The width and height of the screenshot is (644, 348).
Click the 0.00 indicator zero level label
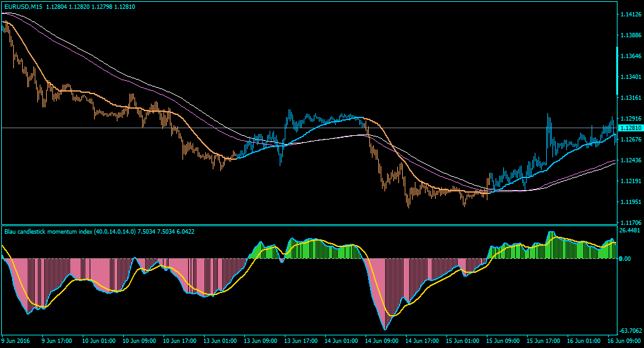pos(624,258)
